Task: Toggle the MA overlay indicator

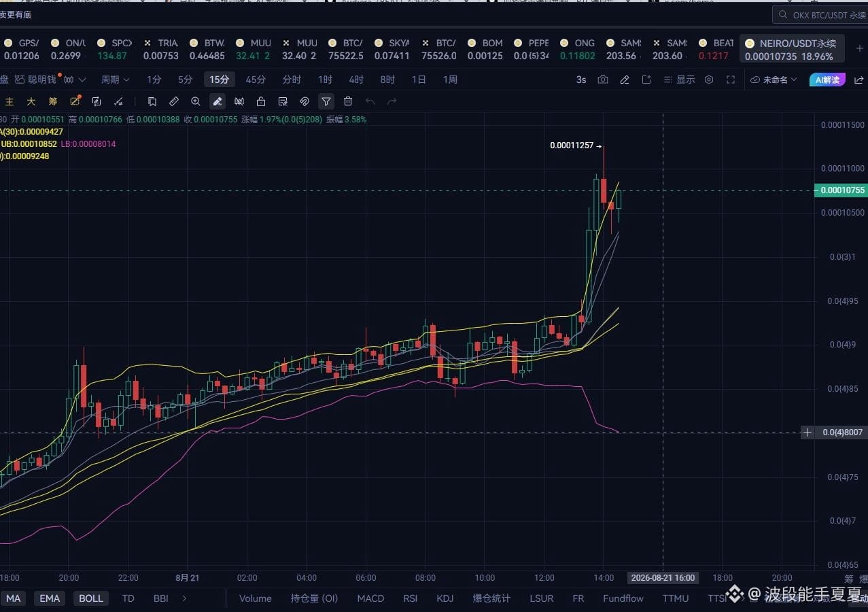Action: pos(14,598)
